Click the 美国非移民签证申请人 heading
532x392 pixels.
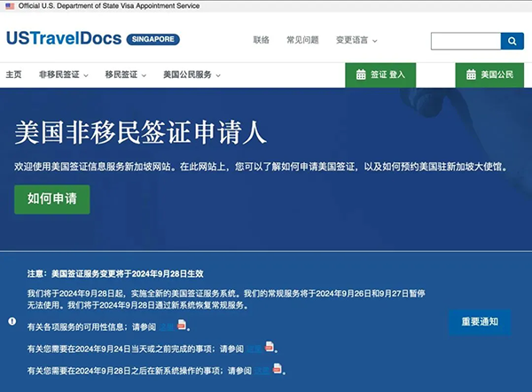point(140,132)
